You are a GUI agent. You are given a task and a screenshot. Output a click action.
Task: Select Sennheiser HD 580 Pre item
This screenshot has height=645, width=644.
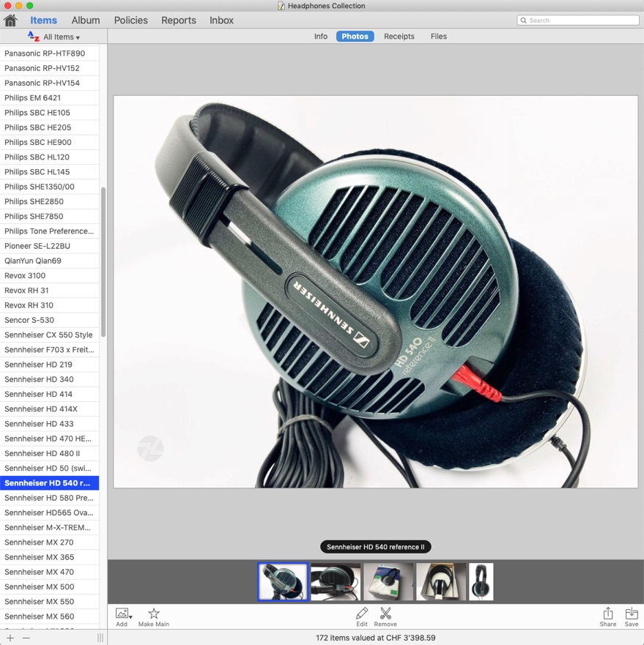coord(49,498)
